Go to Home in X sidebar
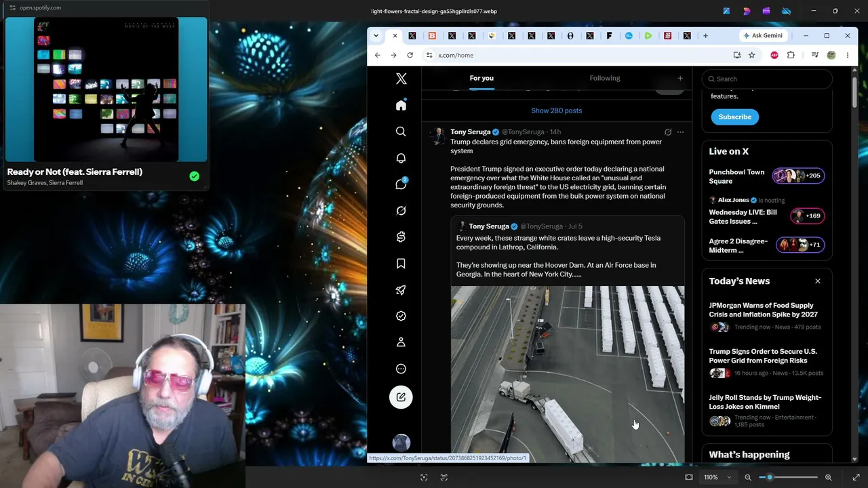This screenshot has height=488, width=868. click(x=401, y=105)
